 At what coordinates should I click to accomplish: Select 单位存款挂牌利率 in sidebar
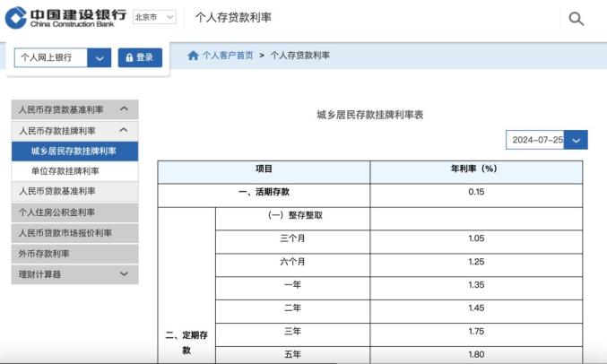point(65,171)
